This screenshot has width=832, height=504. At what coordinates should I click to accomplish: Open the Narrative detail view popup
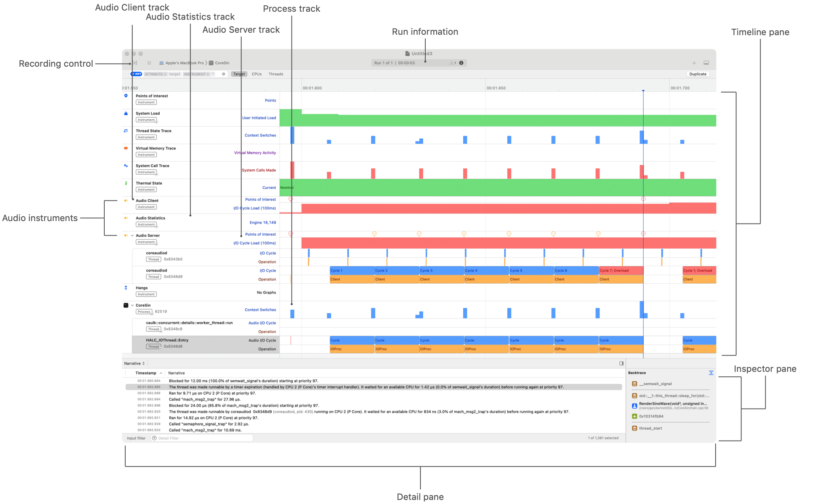(134, 363)
